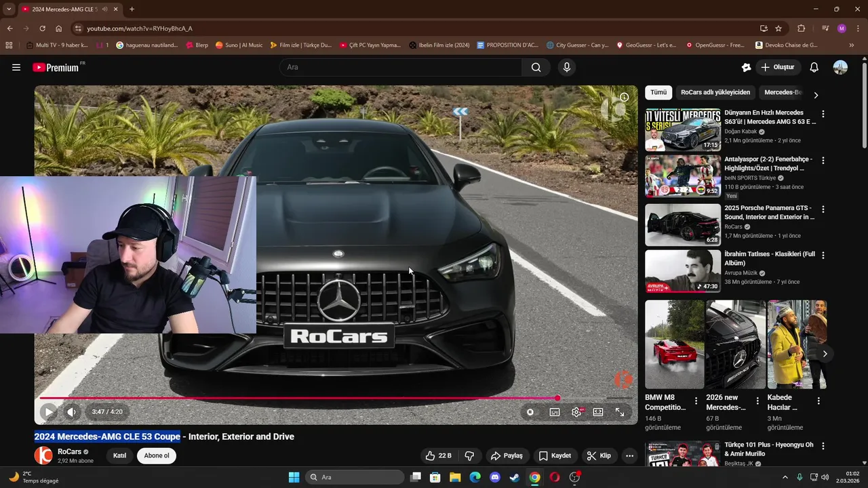This screenshot has width=868, height=488.
Task: Play the video with play button
Action: click(49, 411)
